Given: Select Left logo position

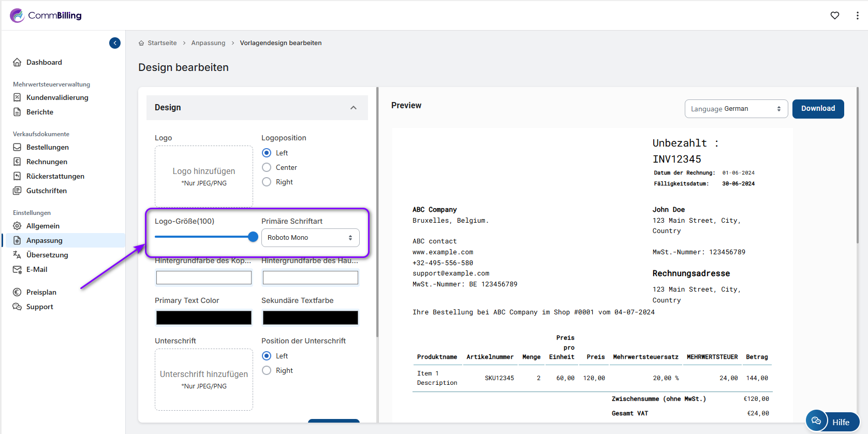Looking at the screenshot, I should [x=267, y=153].
